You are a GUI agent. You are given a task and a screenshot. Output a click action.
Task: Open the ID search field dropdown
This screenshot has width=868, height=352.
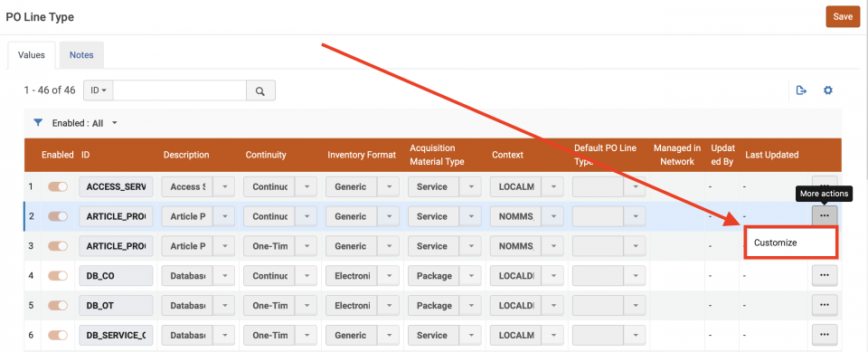(x=99, y=90)
